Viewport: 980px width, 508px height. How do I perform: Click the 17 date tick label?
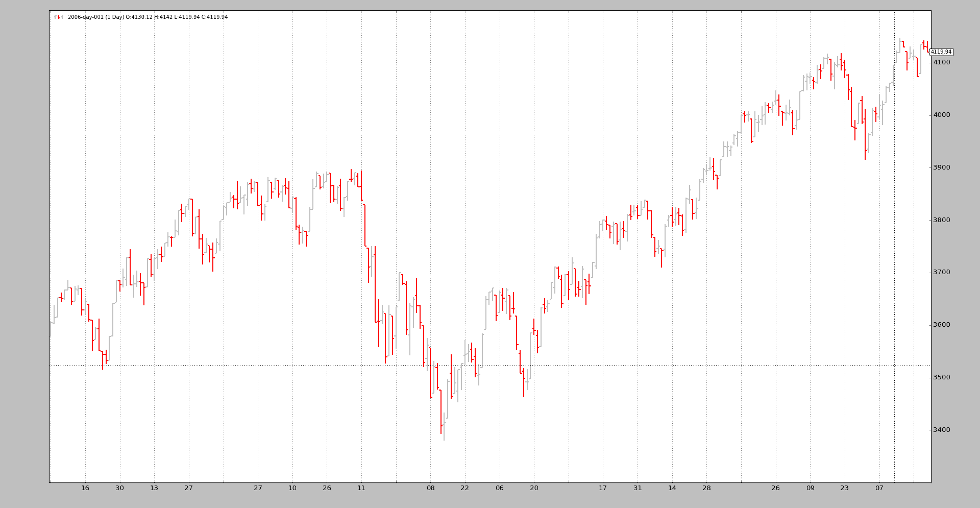click(x=603, y=488)
